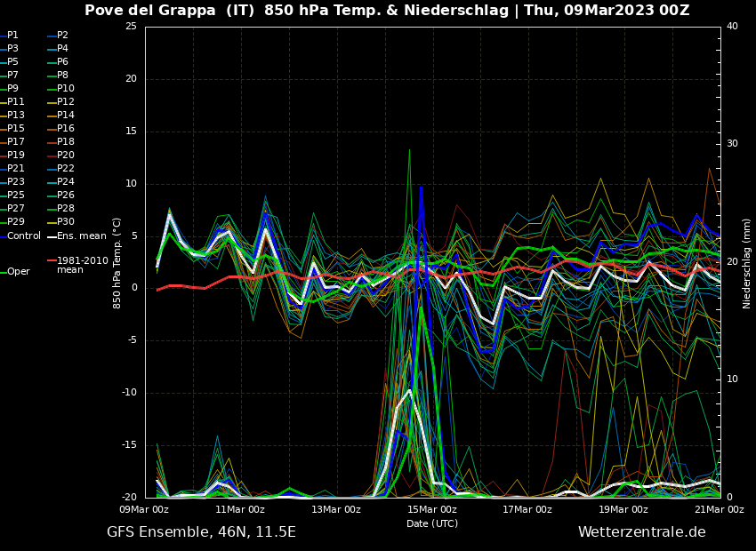Image resolution: width=756 pixels, height=551 pixels.
Task: Click the Niederschlag (mm) axis label
Action: [746, 262]
